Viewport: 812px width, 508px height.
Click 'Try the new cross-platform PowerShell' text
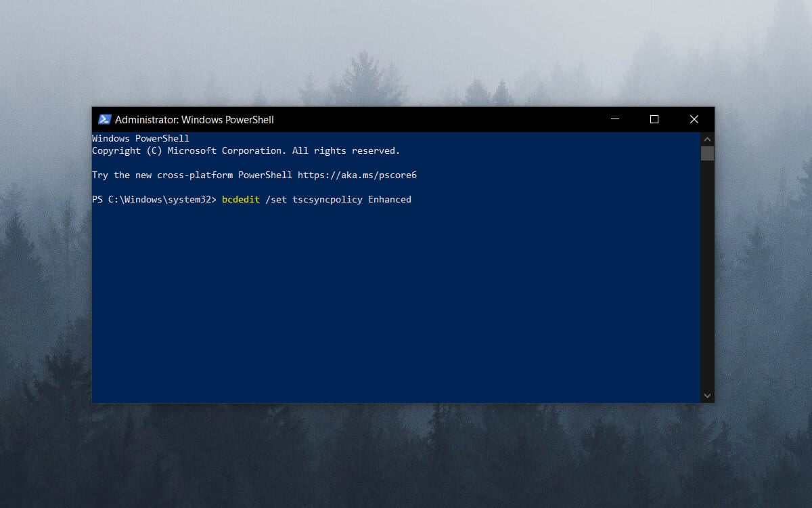coord(192,175)
